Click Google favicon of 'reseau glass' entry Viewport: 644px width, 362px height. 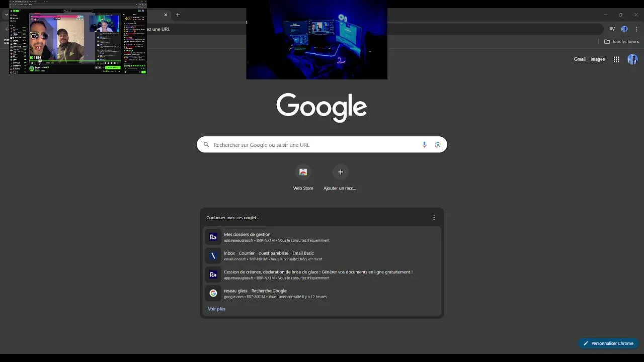click(213, 293)
